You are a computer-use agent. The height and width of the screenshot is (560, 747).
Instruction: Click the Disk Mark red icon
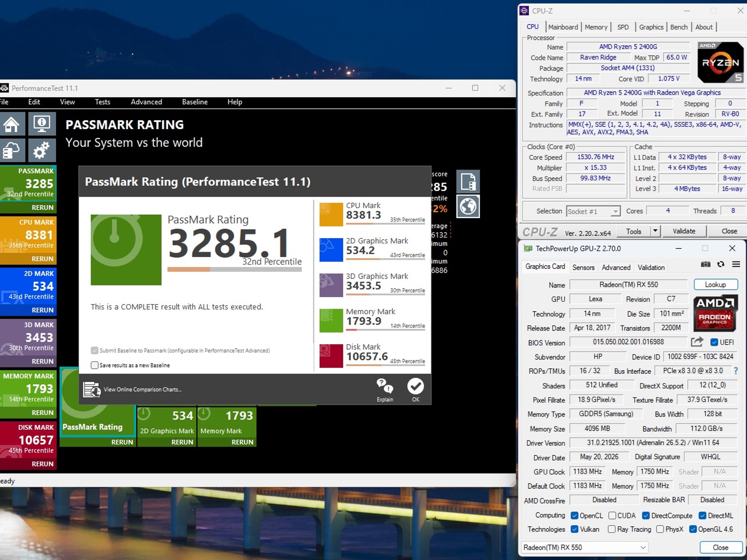pos(331,356)
